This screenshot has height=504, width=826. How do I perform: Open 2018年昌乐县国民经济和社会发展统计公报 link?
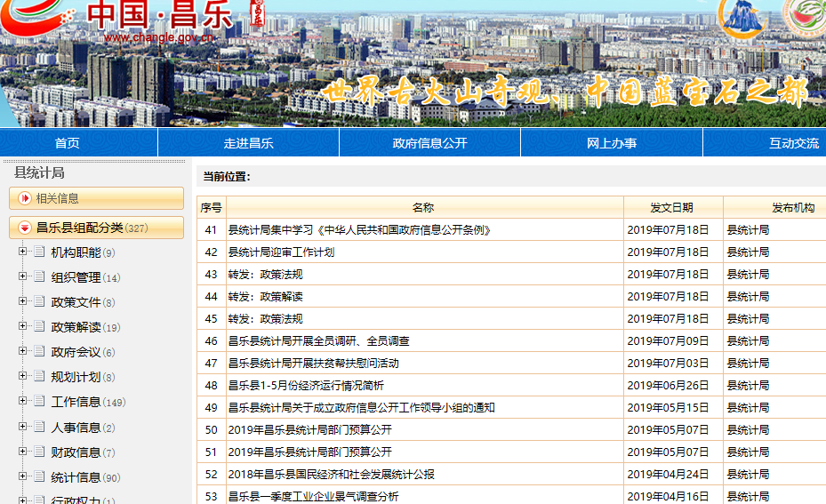click(x=331, y=475)
